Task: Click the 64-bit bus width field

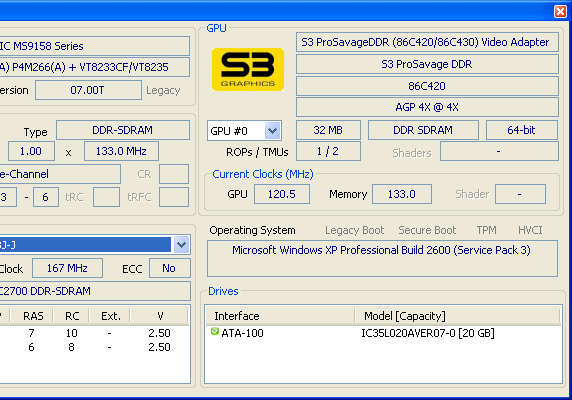Action: point(522,130)
